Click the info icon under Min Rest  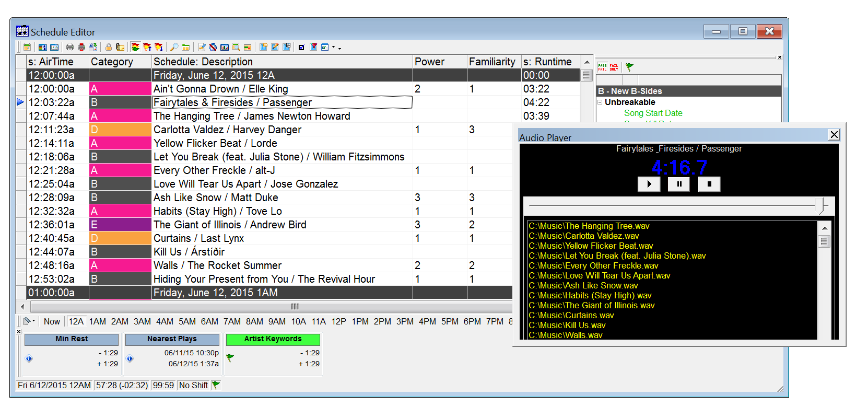(29, 358)
